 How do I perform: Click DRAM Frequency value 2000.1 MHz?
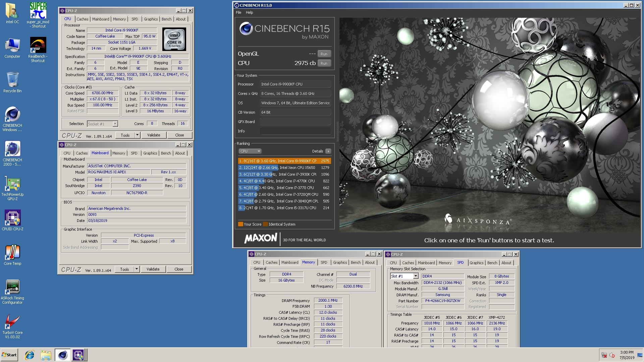point(328,300)
